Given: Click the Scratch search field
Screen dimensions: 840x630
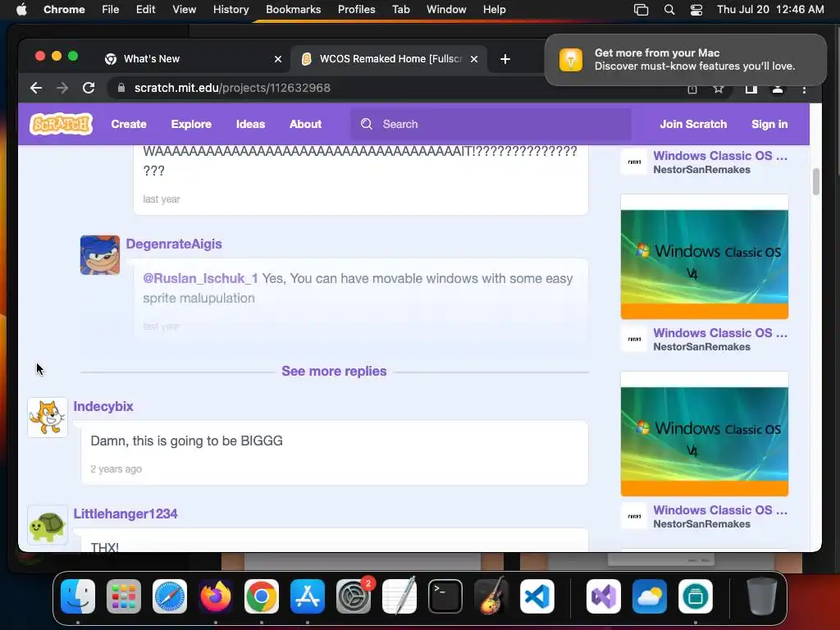Looking at the screenshot, I should [491, 125].
